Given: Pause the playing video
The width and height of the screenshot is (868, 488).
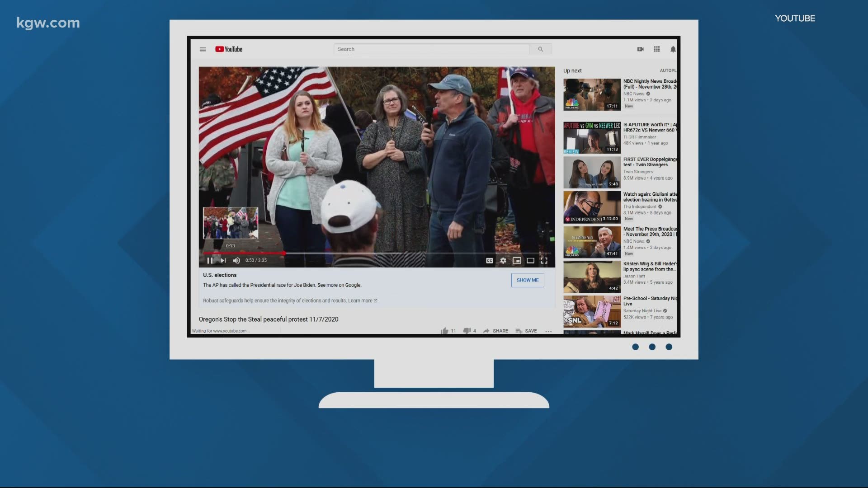Looking at the screenshot, I should tap(210, 260).
